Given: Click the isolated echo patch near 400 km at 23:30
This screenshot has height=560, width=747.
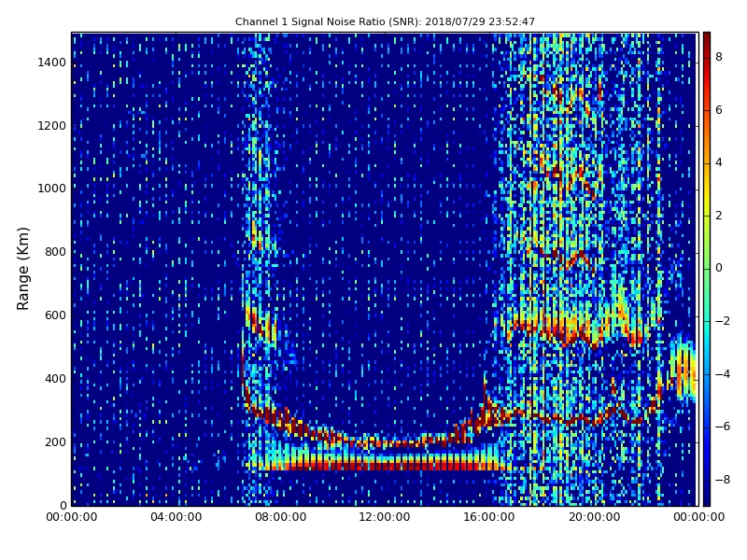Looking at the screenshot, I should coord(684,368).
